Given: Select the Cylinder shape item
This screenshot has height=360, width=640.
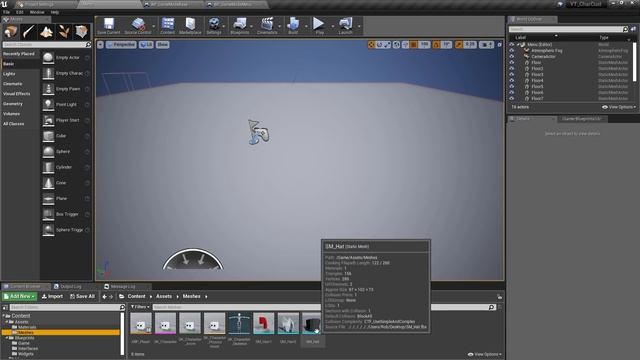Looking at the screenshot, I should point(66,167).
